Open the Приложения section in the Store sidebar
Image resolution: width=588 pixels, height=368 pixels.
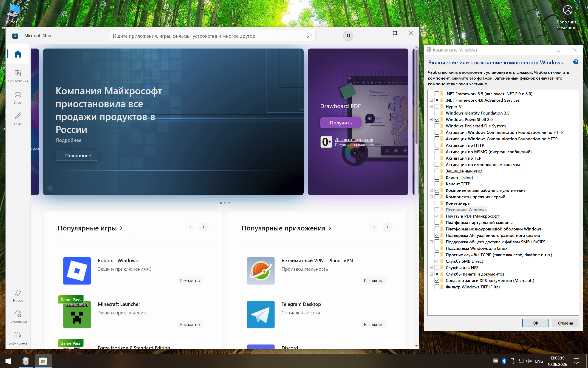[18, 76]
